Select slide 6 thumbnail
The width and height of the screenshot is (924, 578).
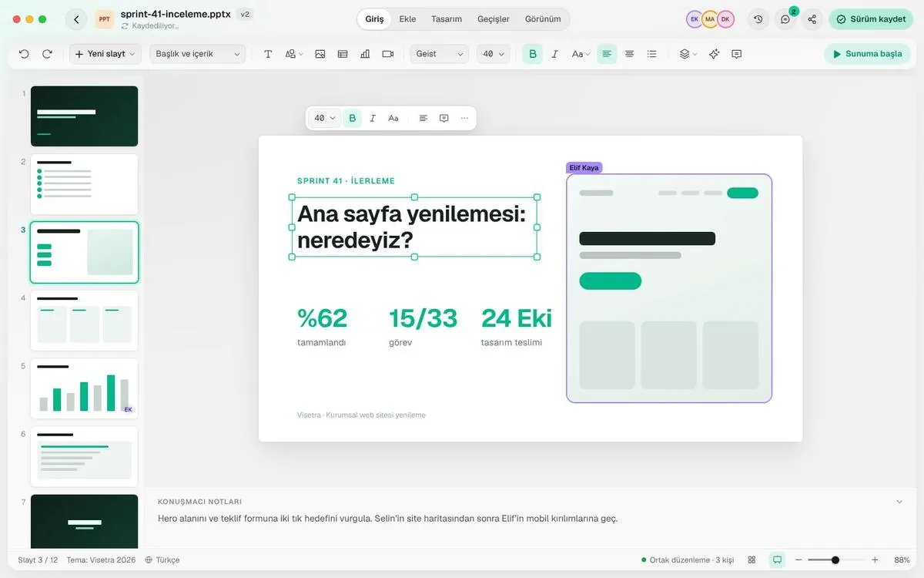[84, 457]
